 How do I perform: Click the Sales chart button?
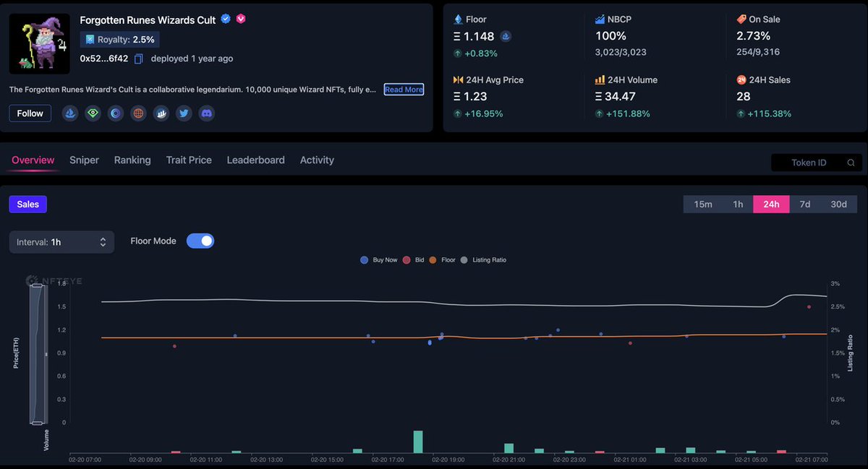coord(28,205)
